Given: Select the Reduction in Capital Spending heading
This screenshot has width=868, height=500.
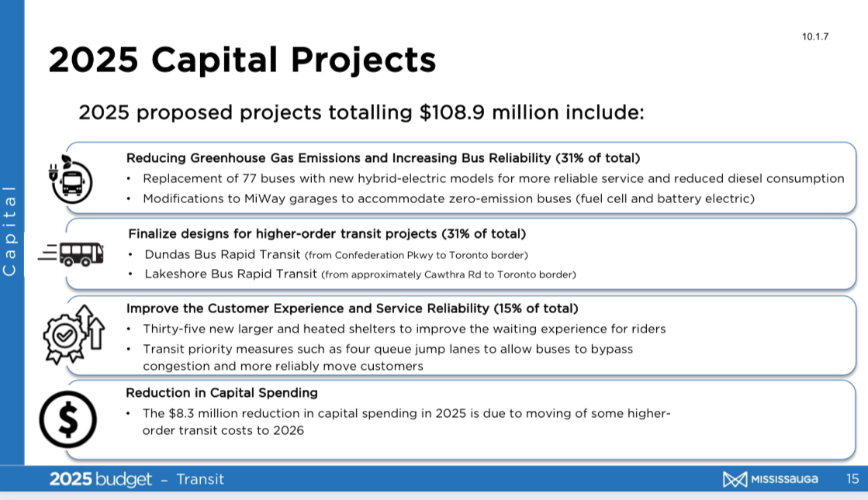Looking at the screenshot, I should pyautogui.click(x=222, y=392).
